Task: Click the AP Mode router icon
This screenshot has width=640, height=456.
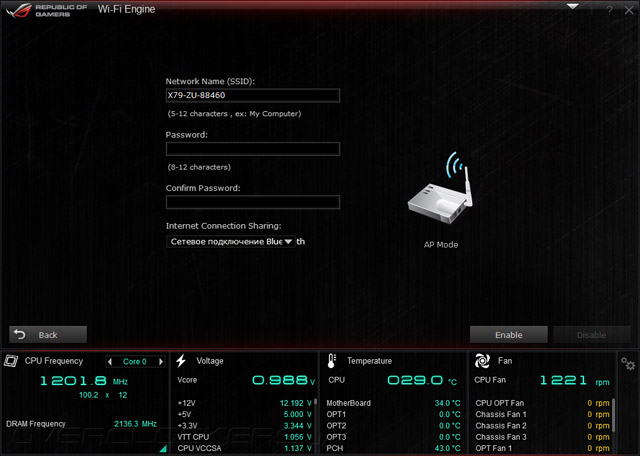Action: (441, 188)
